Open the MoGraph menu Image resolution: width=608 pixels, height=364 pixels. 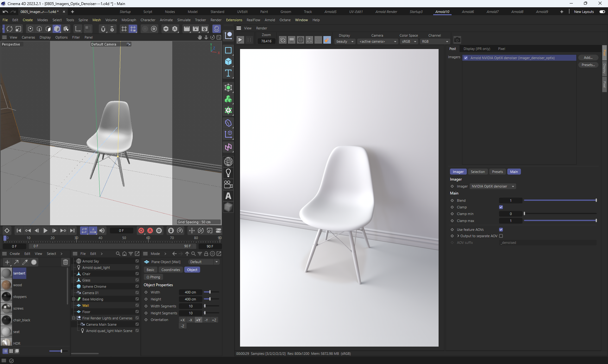click(x=129, y=20)
